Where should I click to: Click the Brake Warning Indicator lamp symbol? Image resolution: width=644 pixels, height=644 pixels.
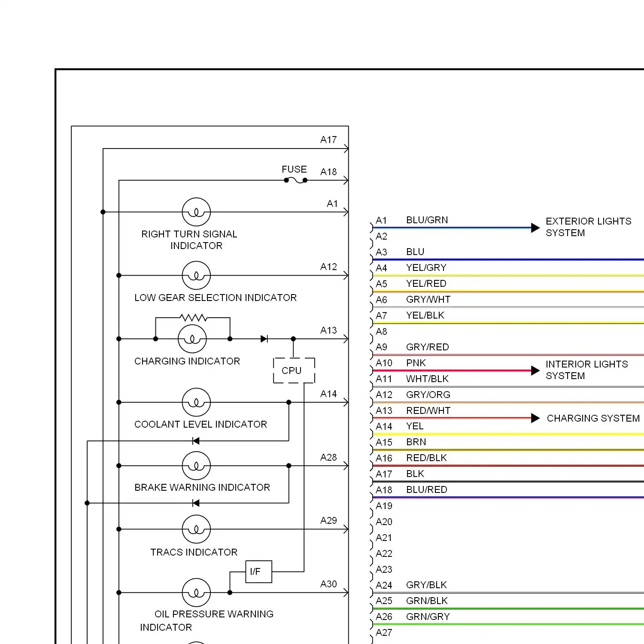pyautogui.click(x=196, y=466)
